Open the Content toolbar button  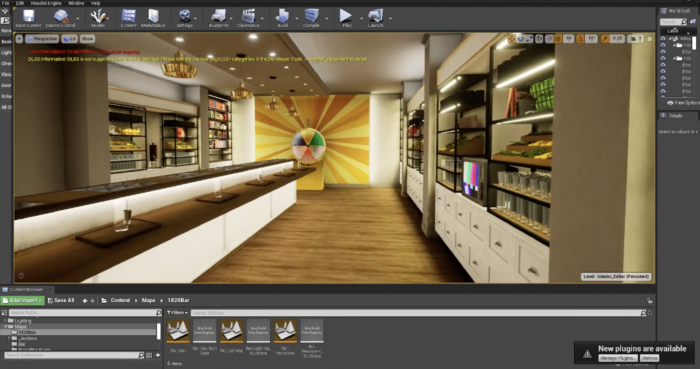click(x=129, y=19)
